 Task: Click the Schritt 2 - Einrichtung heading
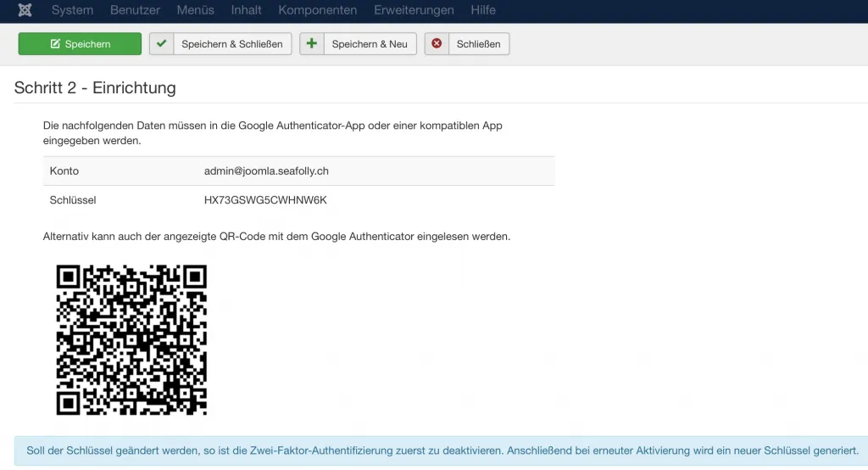click(x=95, y=87)
